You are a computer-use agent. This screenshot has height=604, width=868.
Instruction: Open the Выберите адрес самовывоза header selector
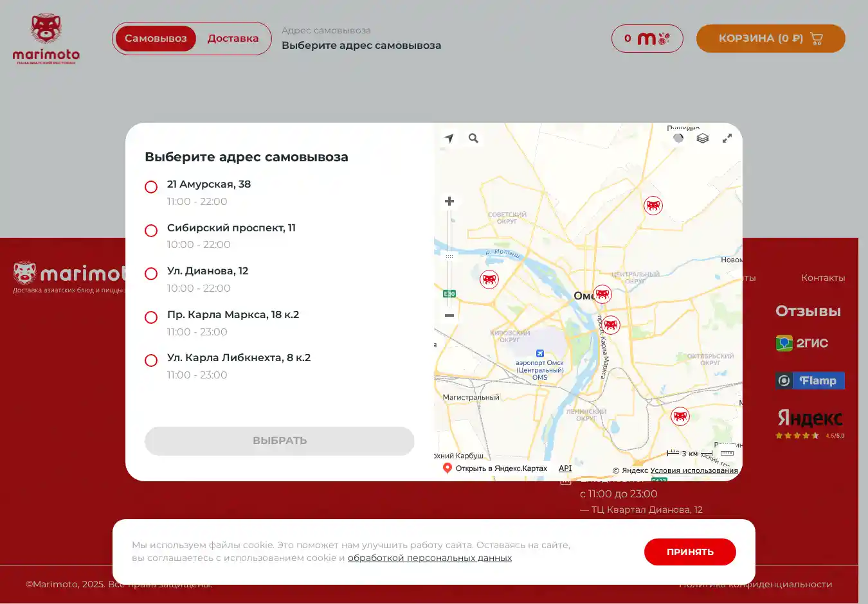point(361,45)
